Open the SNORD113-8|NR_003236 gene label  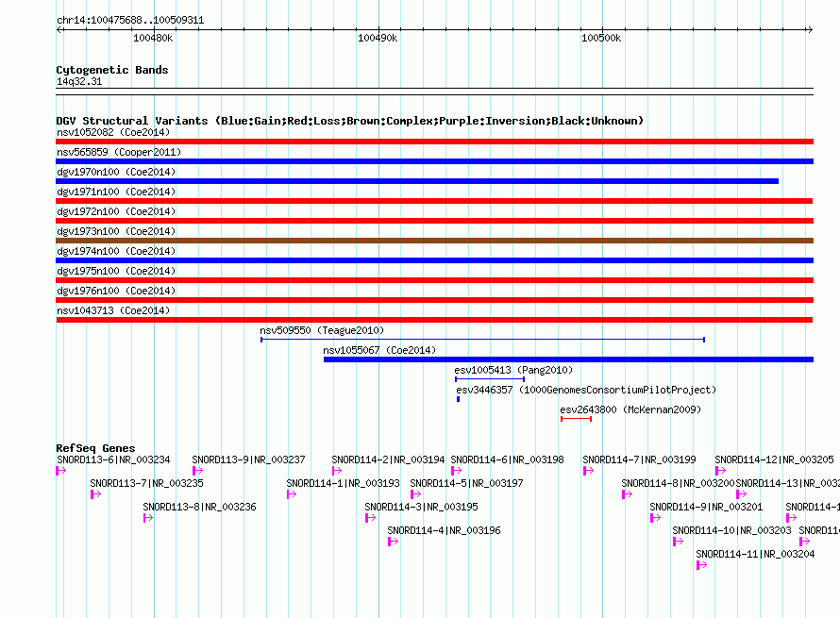(199, 508)
